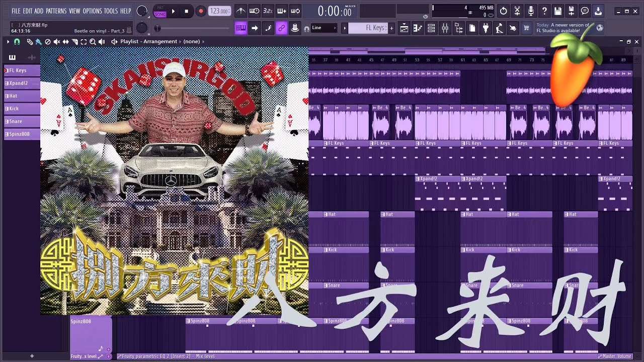The height and width of the screenshot is (362, 644).
Task: Select the playlist Paint brush tool
Action: point(39,42)
